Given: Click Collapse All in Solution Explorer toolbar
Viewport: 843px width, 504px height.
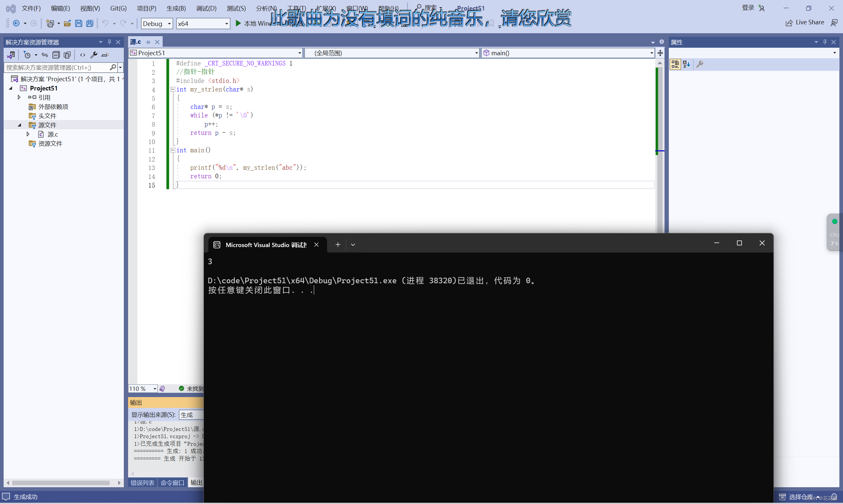Looking at the screenshot, I should pyautogui.click(x=56, y=55).
